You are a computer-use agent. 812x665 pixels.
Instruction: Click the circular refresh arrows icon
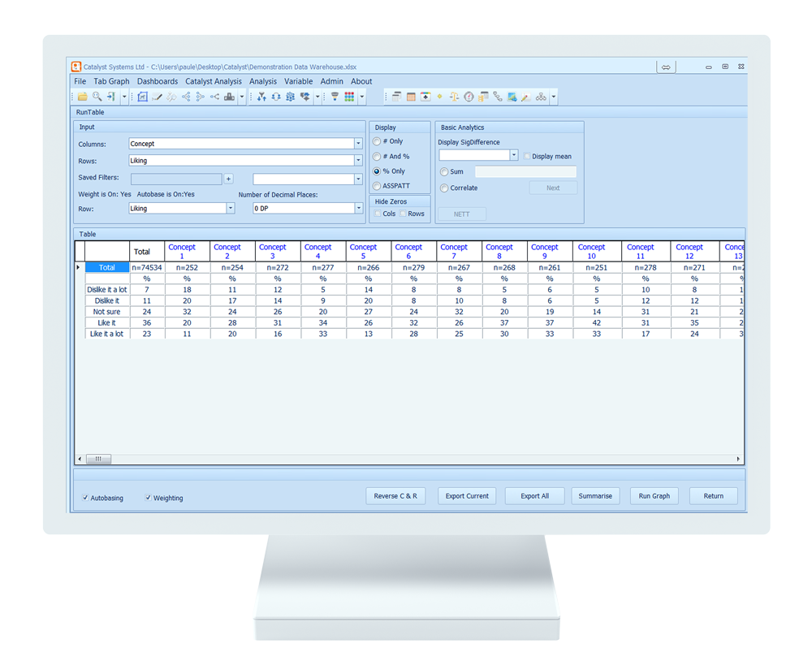pyautogui.click(x=276, y=97)
